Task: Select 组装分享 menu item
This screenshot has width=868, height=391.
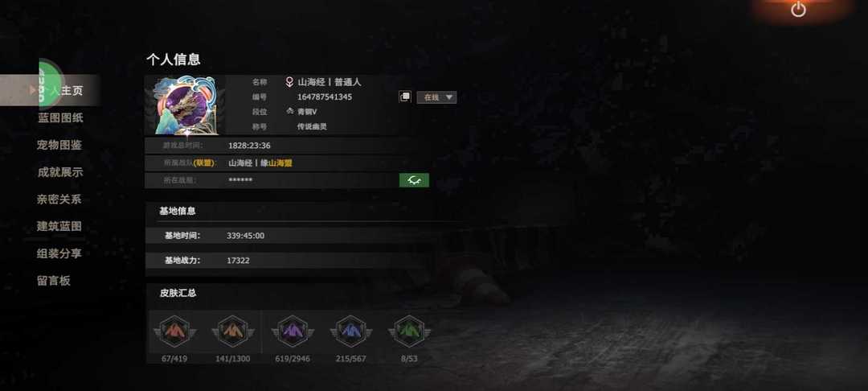Action: [59, 253]
